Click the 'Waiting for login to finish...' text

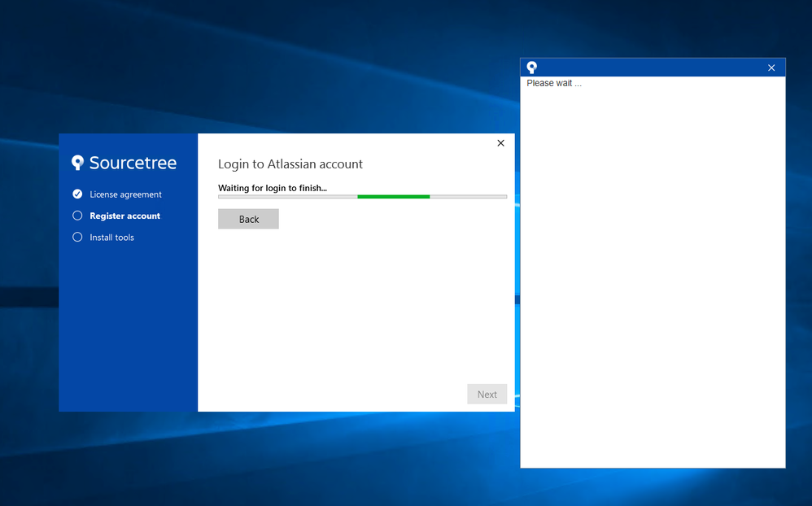[273, 188]
